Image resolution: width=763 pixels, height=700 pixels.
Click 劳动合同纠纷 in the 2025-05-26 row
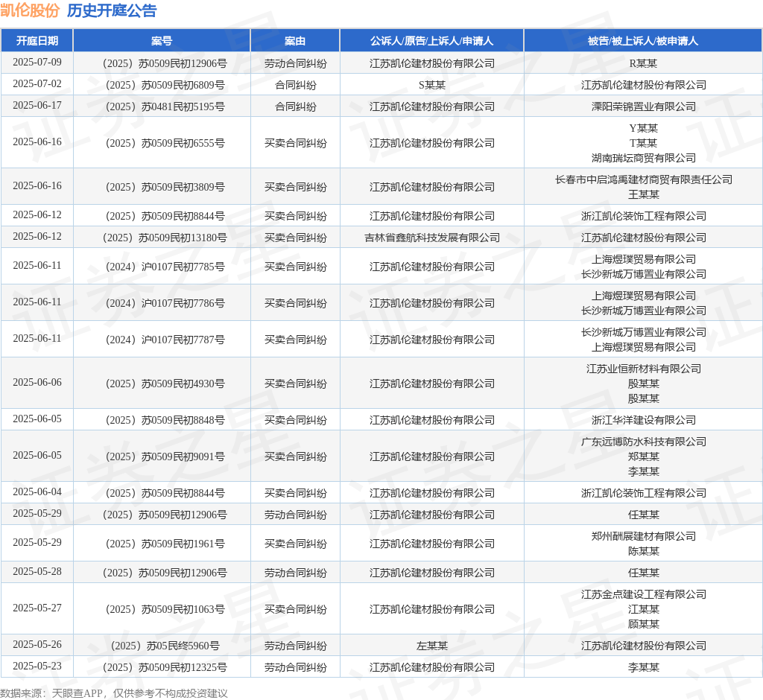[295, 646]
